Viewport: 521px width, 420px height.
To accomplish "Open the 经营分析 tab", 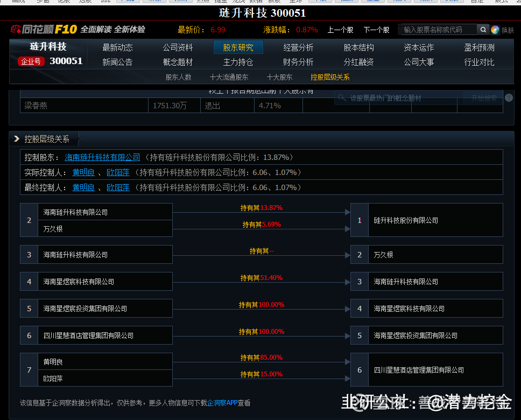I will [298, 47].
